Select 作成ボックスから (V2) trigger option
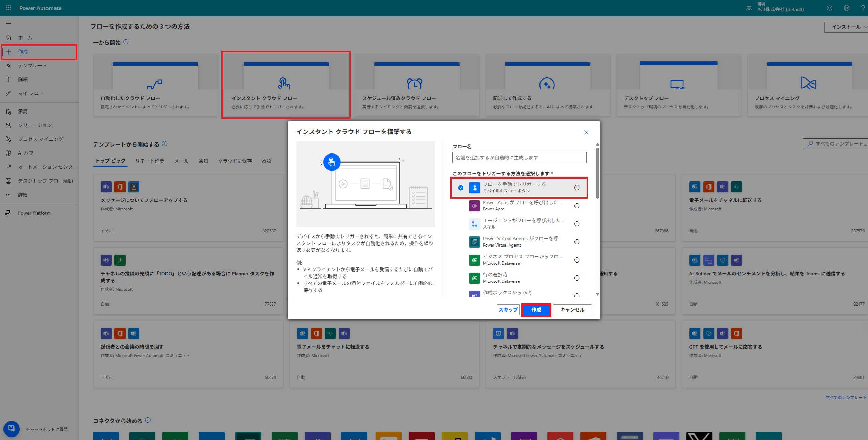Image resolution: width=868 pixels, height=440 pixels. click(519, 293)
